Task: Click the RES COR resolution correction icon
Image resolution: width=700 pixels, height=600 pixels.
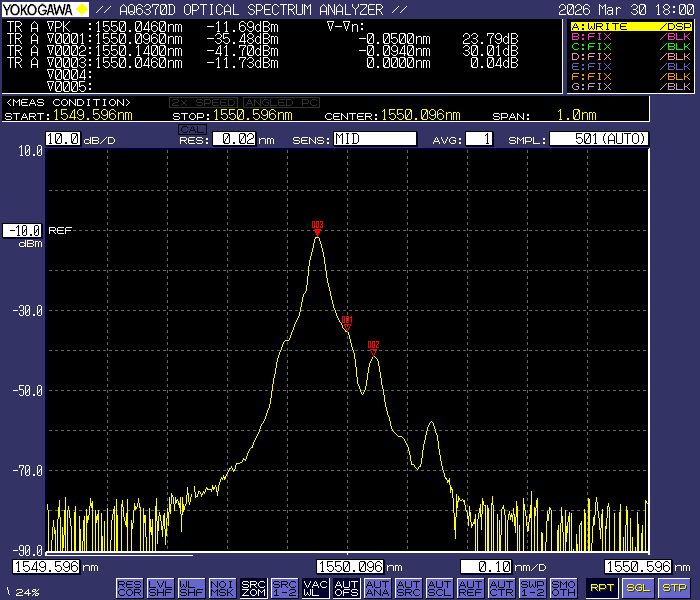Action: [x=129, y=588]
